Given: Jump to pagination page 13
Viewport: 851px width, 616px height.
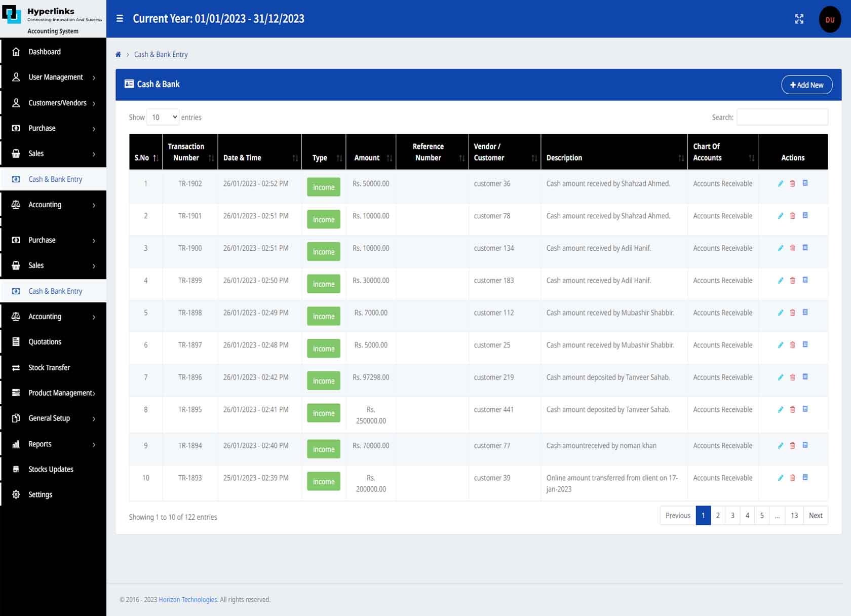Looking at the screenshot, I should click(x=794, y=515).
